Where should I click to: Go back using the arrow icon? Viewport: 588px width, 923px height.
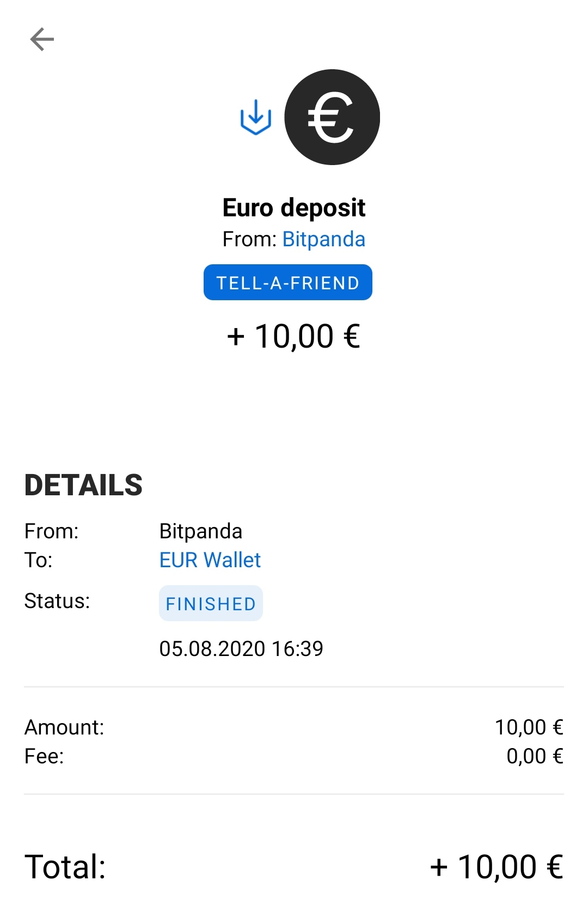(x=42, y=39)
